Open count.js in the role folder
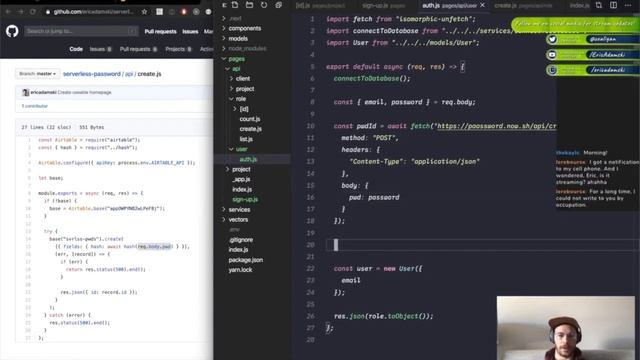 (x=250, y=119)
